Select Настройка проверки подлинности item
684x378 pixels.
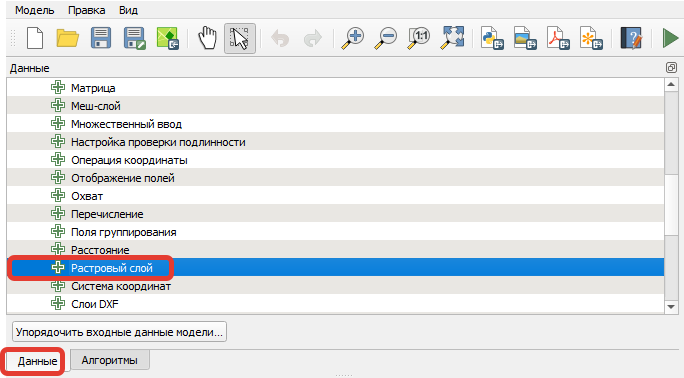coord(335,142)
